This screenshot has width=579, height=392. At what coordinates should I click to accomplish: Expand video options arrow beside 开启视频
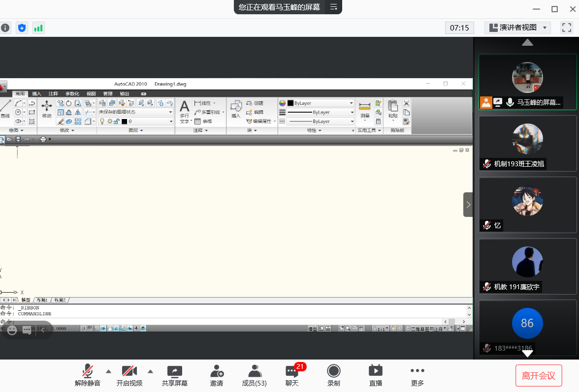[x=151, y=371]
